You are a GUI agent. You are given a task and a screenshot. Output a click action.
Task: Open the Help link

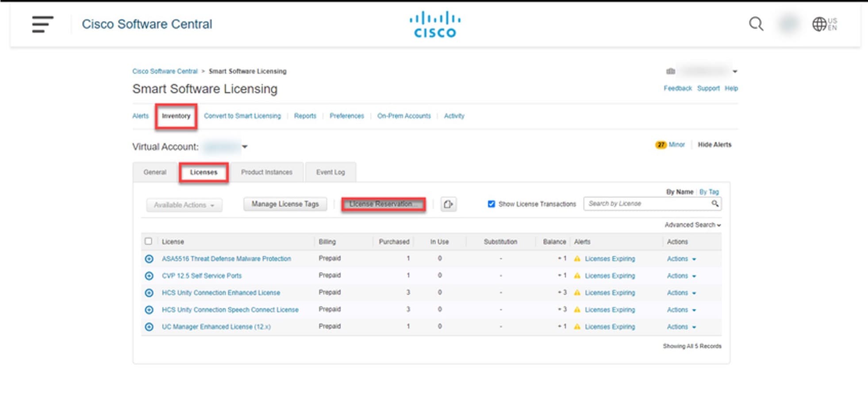(x=731, y=89)
